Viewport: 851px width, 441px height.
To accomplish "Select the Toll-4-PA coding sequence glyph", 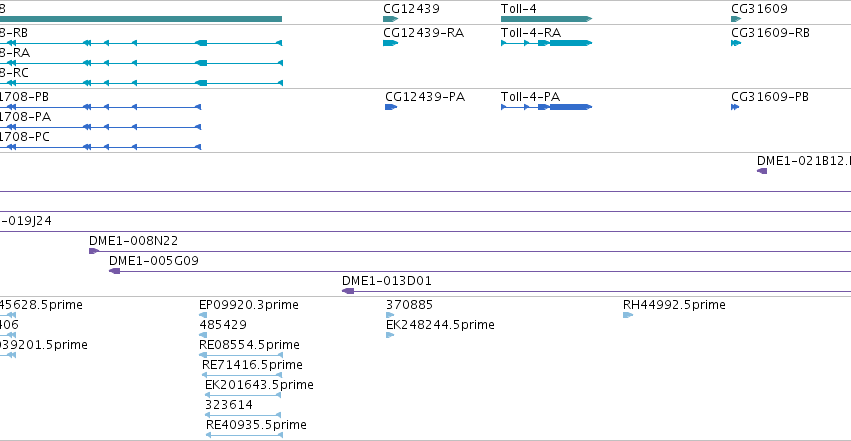I will pos(546,107).
